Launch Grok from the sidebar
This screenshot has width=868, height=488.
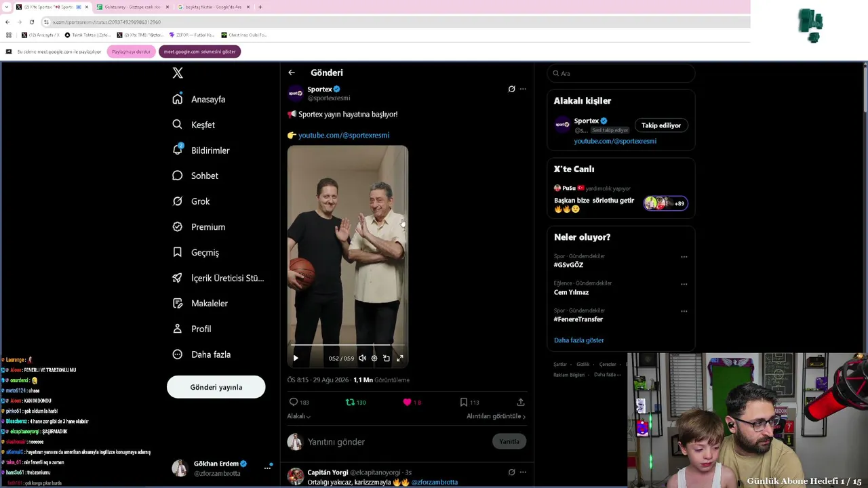[191, 201]
